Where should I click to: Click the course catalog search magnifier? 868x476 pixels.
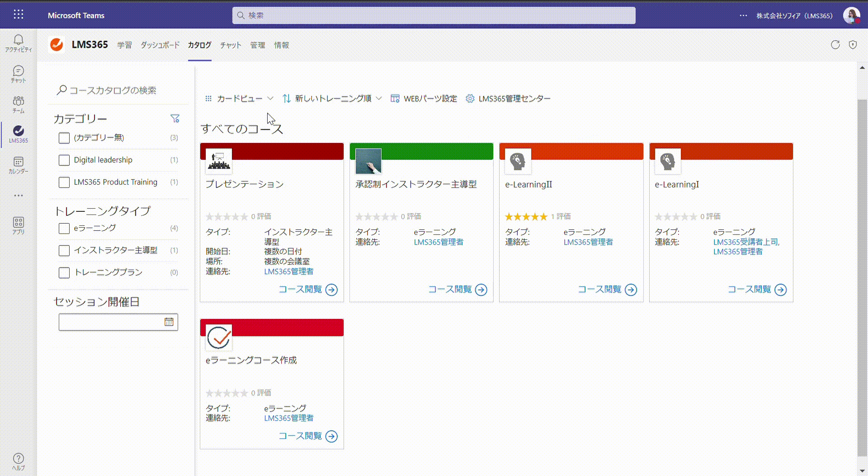coord(61,90)
